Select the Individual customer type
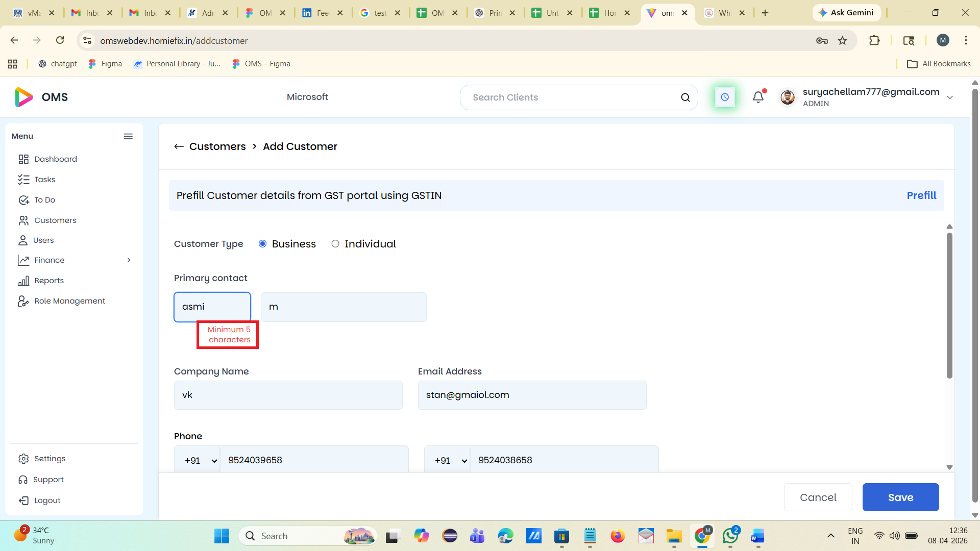Viewport: 980px width, 551px height. point(335,244)
